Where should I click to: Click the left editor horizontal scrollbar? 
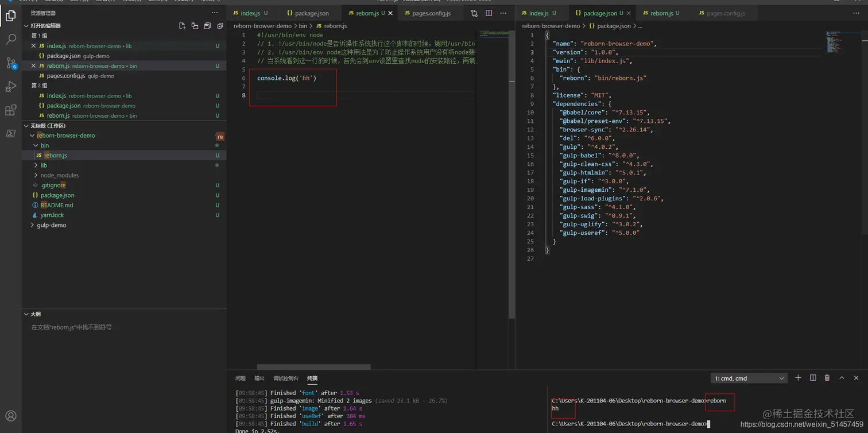pyautogui.click(x=313, y=367)
